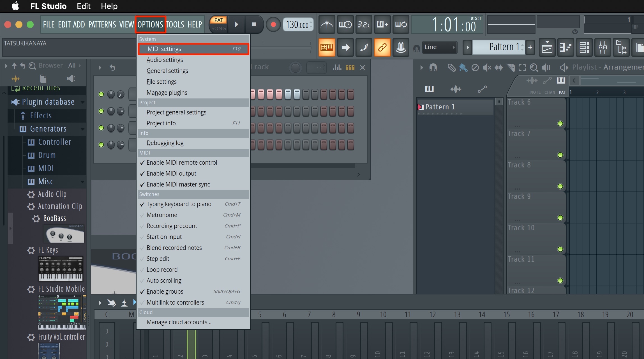Expand the Plugin database tree arrow
Viewport: 644px width, 359px height.
83,102
